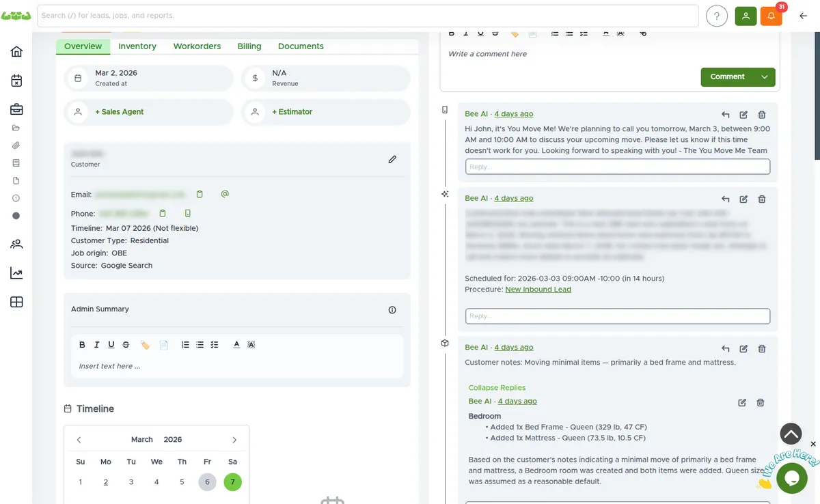The height and width of the screenshot is (504, 820).
Task: Open the calendar icon in the sidebar
Action: [16, 80]
